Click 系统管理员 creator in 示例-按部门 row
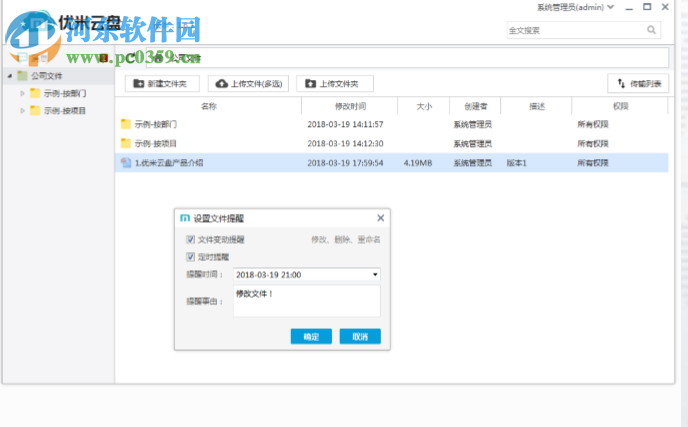 [x=473, y=125]
